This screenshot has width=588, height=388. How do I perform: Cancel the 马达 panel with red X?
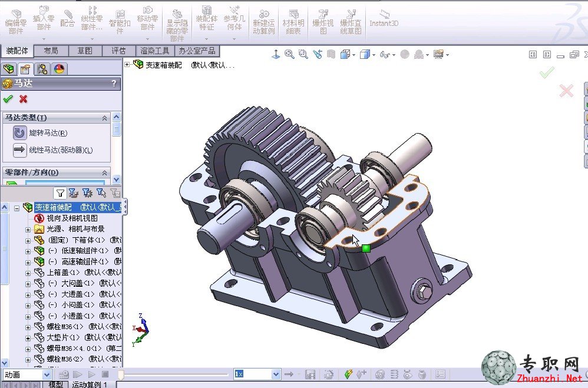pyautogui.click(x=23, y=99)
